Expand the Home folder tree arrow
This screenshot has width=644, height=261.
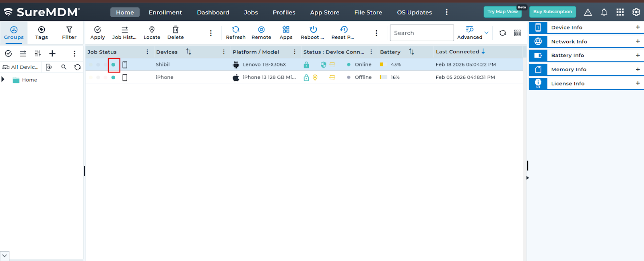(x=3, y=80)
